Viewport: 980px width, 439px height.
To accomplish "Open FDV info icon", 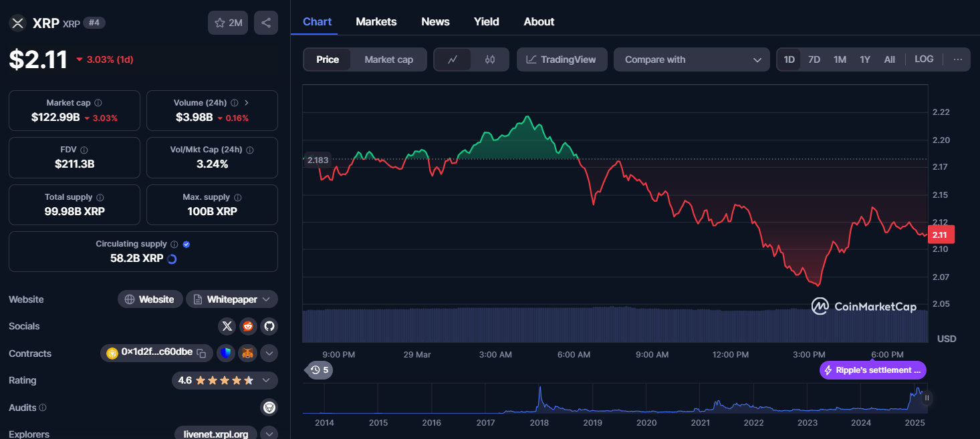I will pyautogui.click(x=84, y=150).
